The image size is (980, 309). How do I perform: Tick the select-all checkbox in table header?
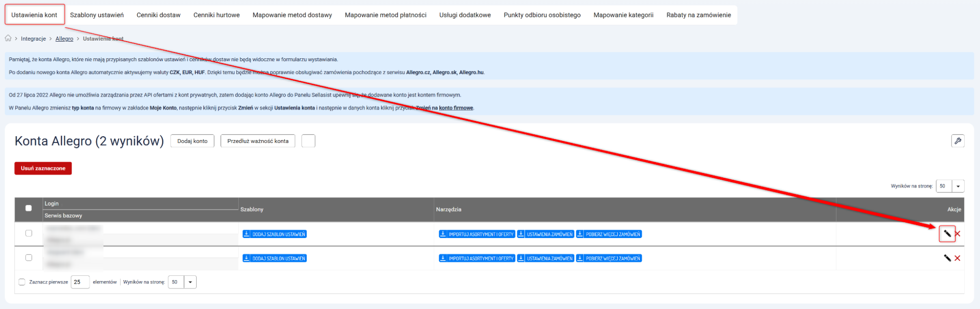coord(28,208)
